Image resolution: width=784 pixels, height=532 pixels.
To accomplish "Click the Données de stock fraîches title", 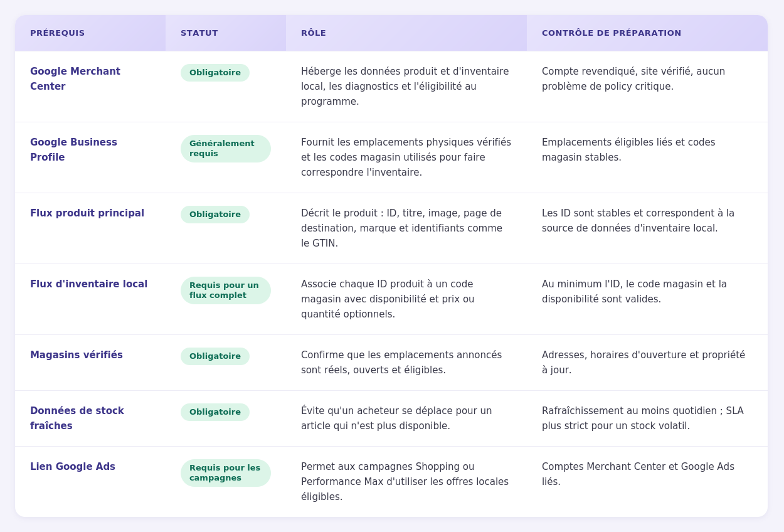I will [x=77, y=418].
